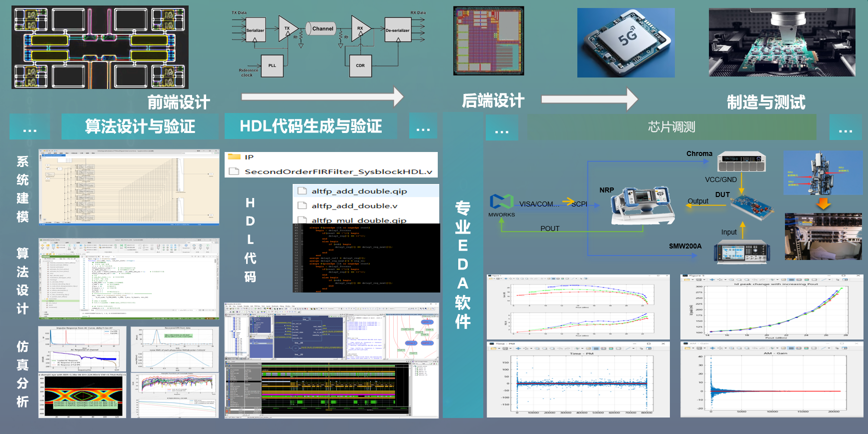Expand the ellipsis box right of HDL代码生成与验证
This screenshot has height=434, width=868.
coord(423,126)
